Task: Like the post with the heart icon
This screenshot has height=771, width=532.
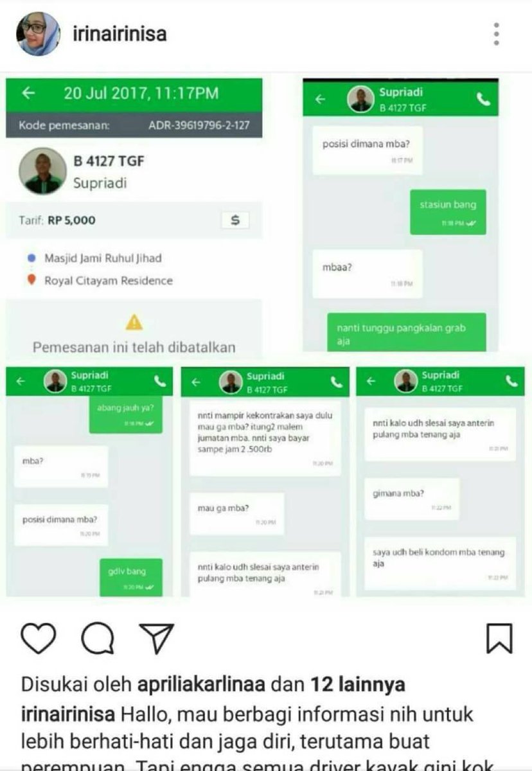Action: 39,639
